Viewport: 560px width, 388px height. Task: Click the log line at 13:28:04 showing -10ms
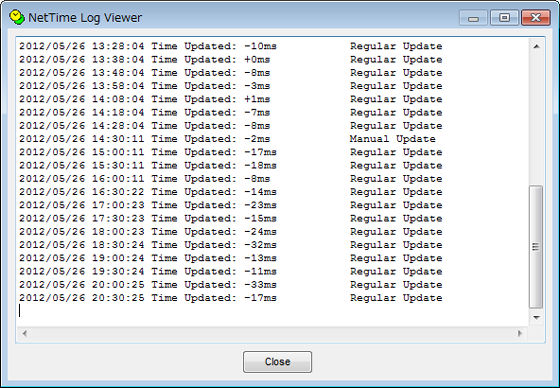click(231, 46)
